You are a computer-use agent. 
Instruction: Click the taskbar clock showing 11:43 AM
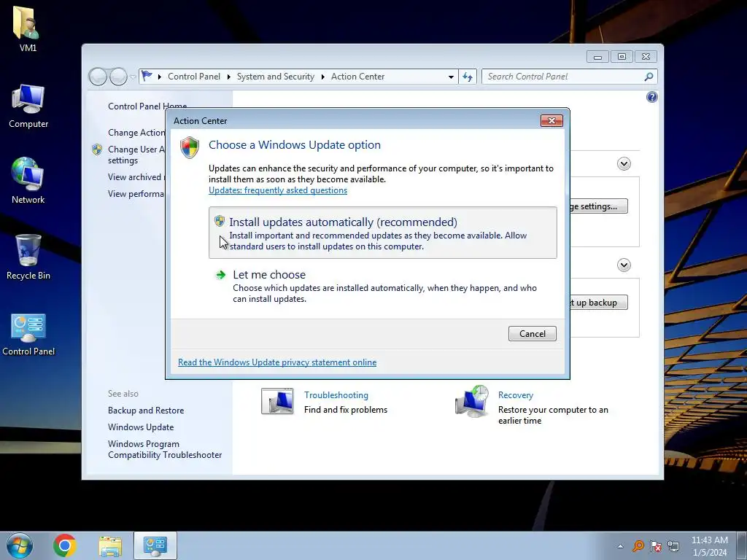pos(709,546)
